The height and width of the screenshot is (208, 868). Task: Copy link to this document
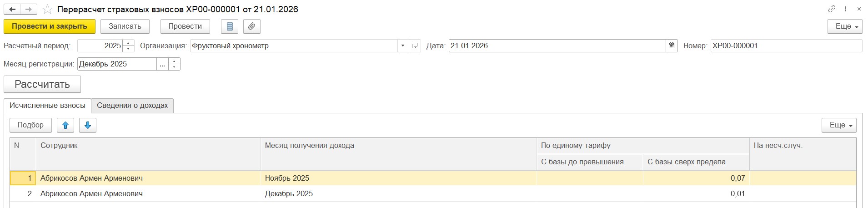click(x=832, y=9)
